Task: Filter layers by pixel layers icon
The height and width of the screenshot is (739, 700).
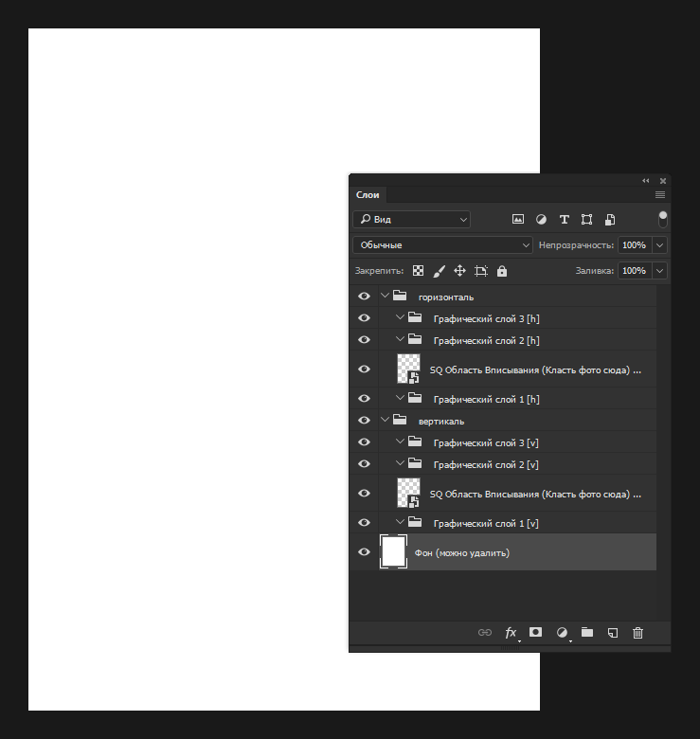Action: 518,219
